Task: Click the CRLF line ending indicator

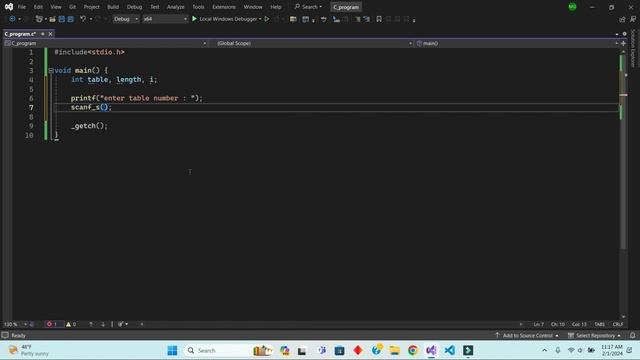Action: pyautogui.click(x=618, y=324)
